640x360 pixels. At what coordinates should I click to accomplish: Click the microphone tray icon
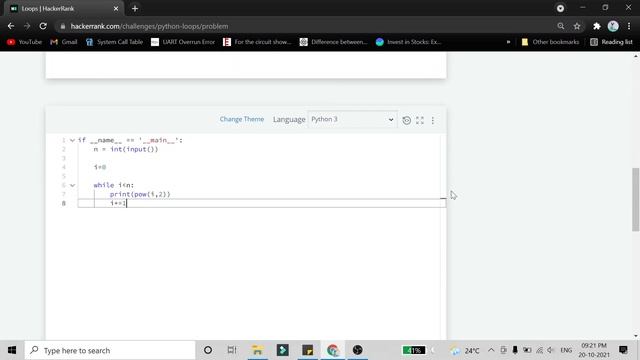[515, 350]
